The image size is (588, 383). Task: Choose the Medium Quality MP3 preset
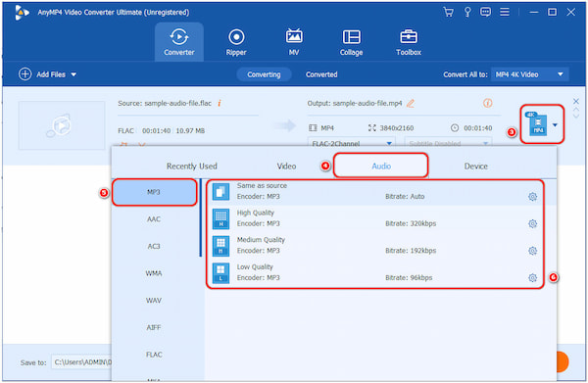[x=375, y=246]
